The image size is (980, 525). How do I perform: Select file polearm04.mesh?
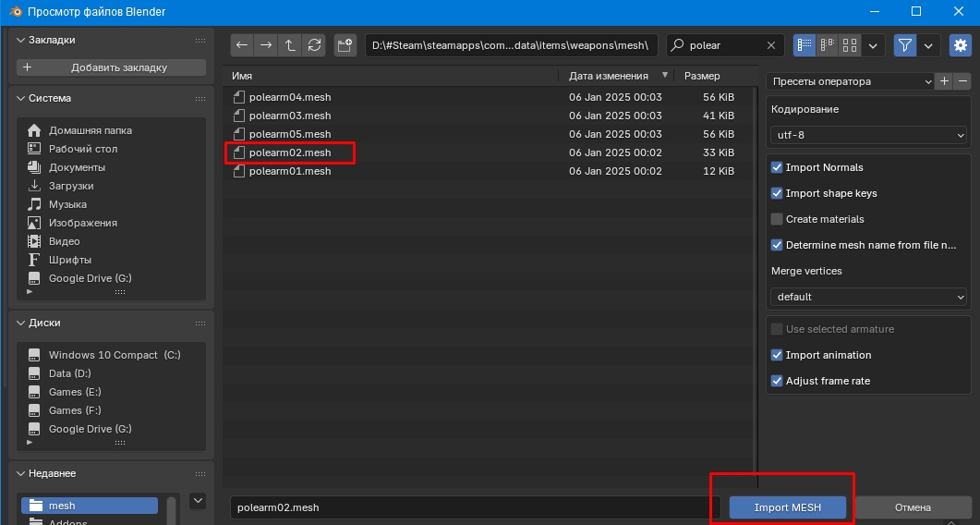[x=488, y=97]
